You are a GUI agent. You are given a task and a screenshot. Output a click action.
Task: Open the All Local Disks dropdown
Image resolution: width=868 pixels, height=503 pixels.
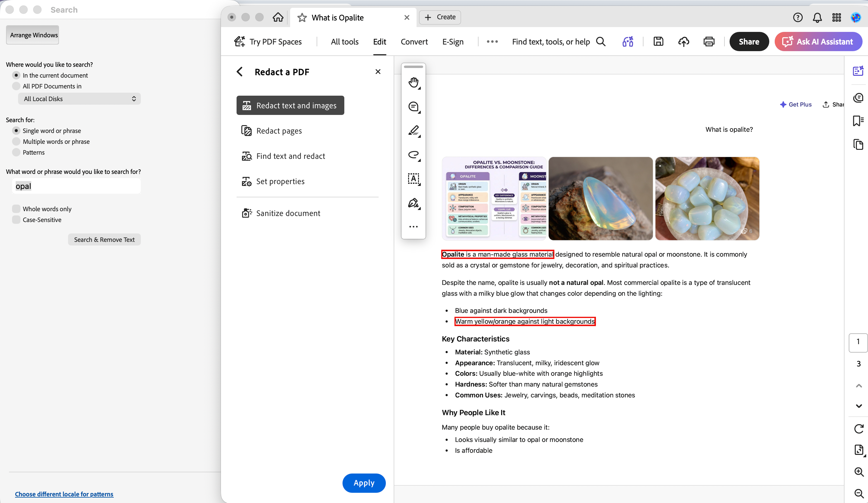point(79,99)
